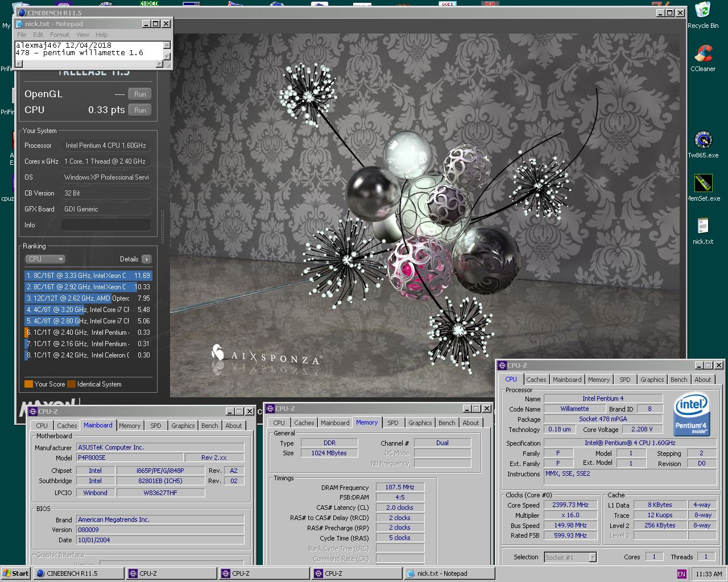Switch to Graphics tab in CPU-Z CPU window
This screenshot has height=582, width=728.
point(652,380)
